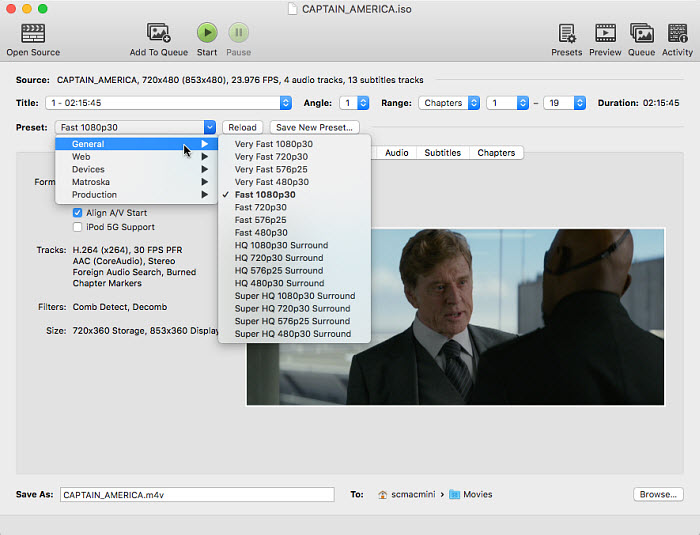Expand the Matroska preset submenu
The image size is (700, 535).
coord(136,182)
